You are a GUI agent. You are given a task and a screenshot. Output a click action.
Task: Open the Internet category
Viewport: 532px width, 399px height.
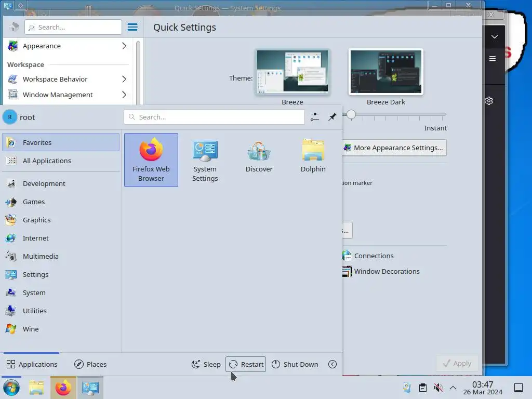(x=61, y=238)
